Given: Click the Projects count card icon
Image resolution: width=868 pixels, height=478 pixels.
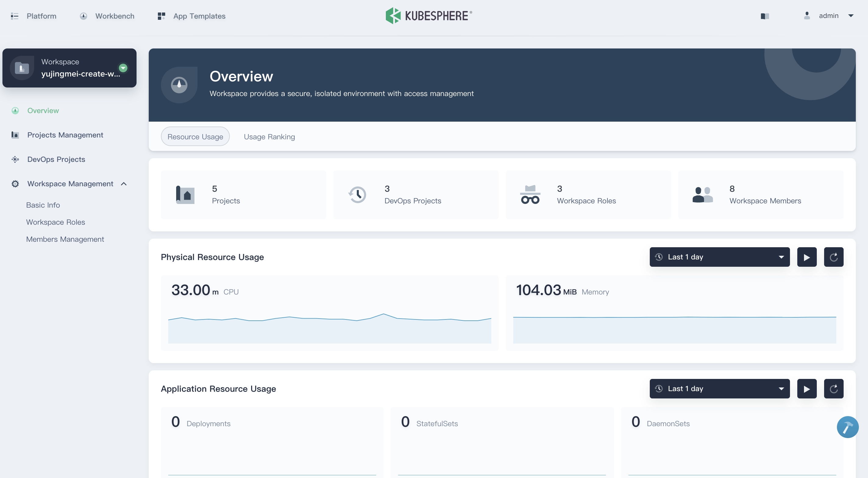Looking at the screenshot, I should click(x=185, y=194).
